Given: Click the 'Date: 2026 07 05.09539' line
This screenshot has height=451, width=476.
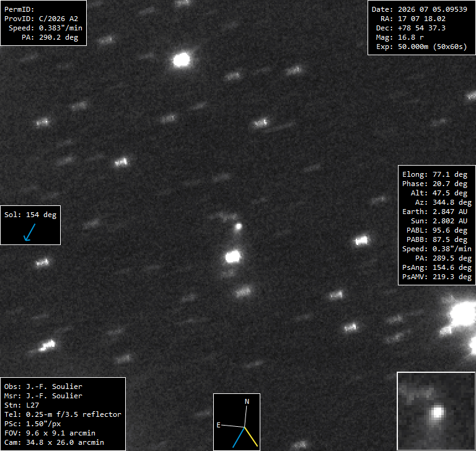Looking at the screenshot, I should pos(419,9).
